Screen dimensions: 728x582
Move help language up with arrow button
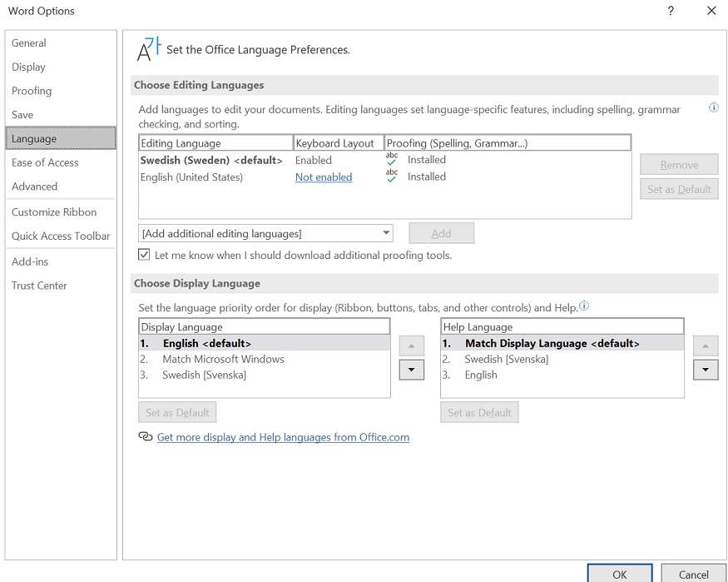706,346
